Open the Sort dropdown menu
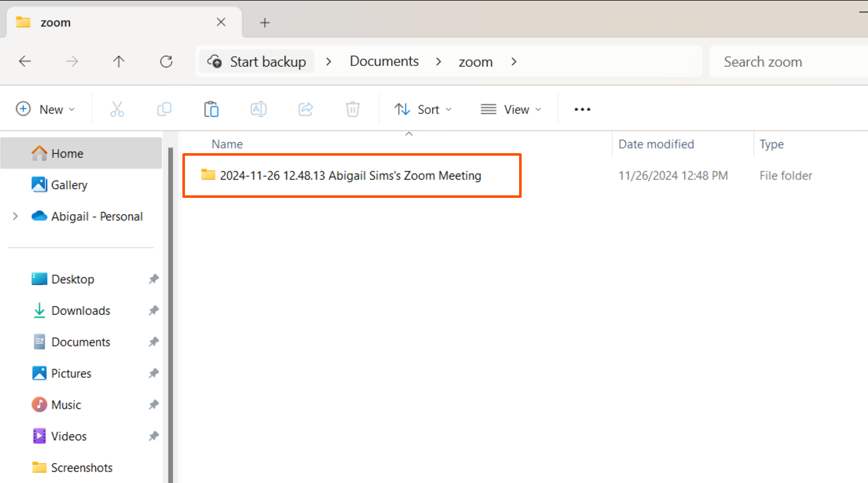This screenshot has height=483, width=868. tap(423, 110)
